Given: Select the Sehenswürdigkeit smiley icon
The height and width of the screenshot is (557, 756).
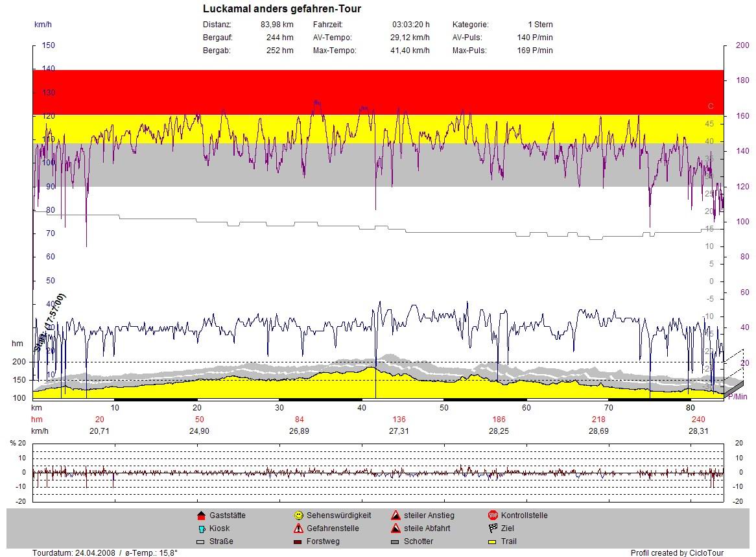Looking at the screenshot, I should tap(298, 516).
